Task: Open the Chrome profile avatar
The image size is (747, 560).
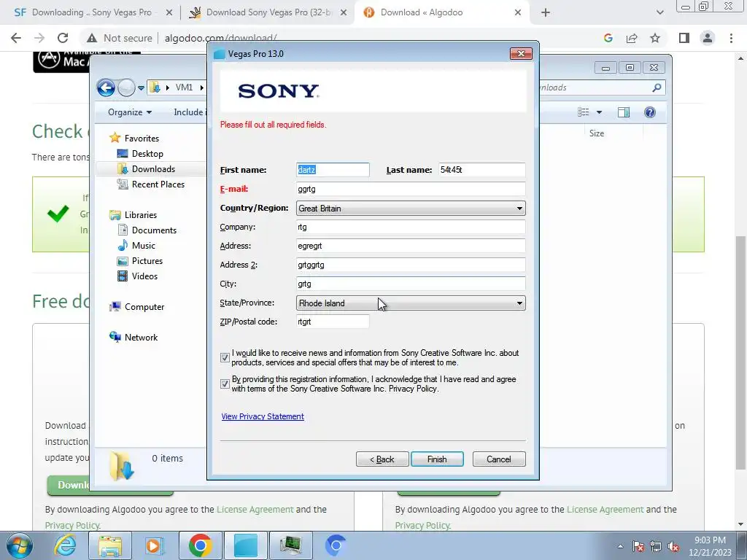Action: point(708,38)
